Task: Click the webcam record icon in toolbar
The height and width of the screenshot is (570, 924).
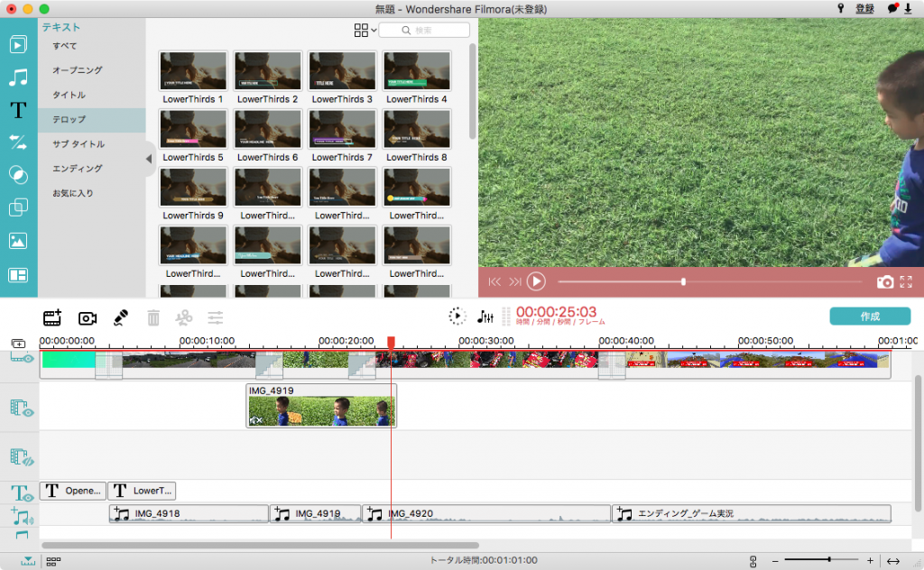Action: pyautogui.click(x=88, y=317)
